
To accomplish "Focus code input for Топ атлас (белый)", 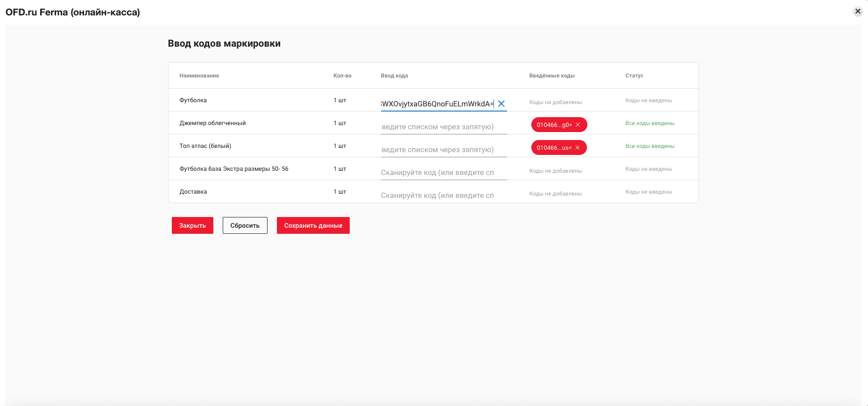I will click(x=444, y=149).
